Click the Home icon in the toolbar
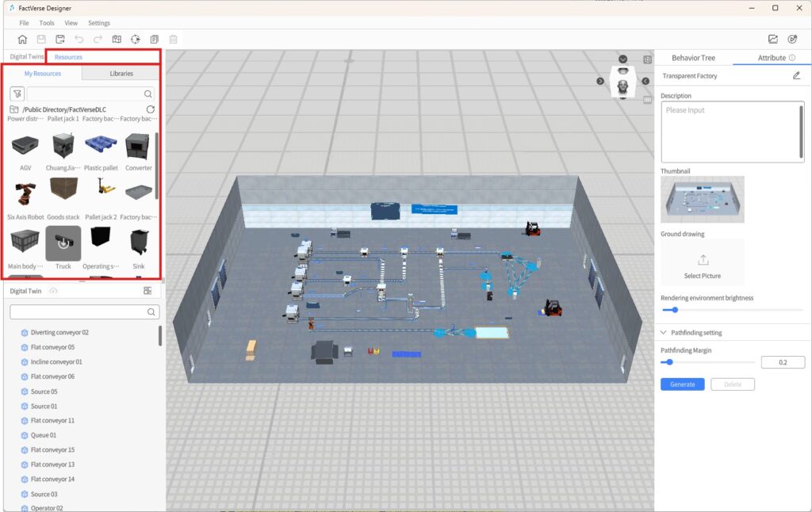The image size is (812, 512). click(x=22, y=38)
